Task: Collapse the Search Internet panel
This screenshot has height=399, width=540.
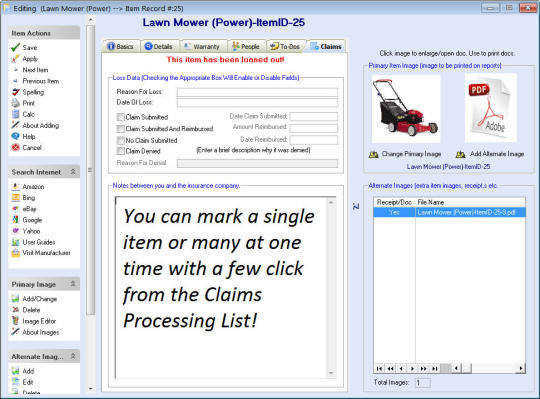Action: tap(73, 171)
